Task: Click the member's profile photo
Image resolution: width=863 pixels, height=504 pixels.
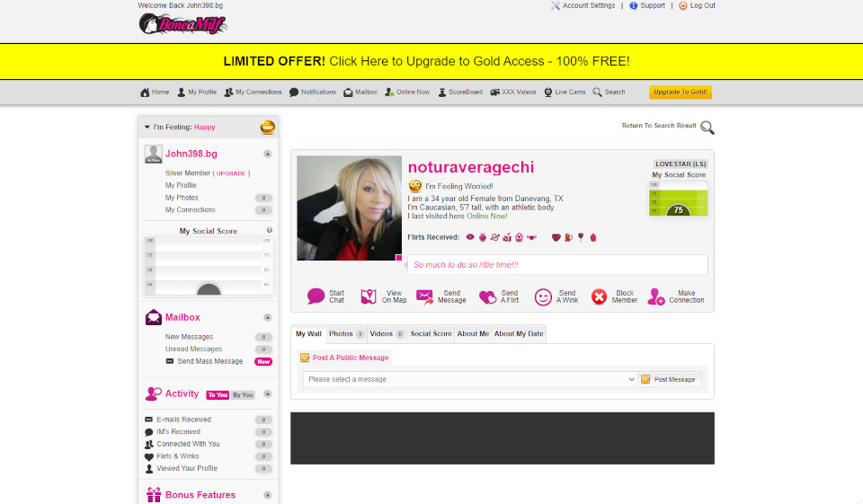Action: point(350,208)
